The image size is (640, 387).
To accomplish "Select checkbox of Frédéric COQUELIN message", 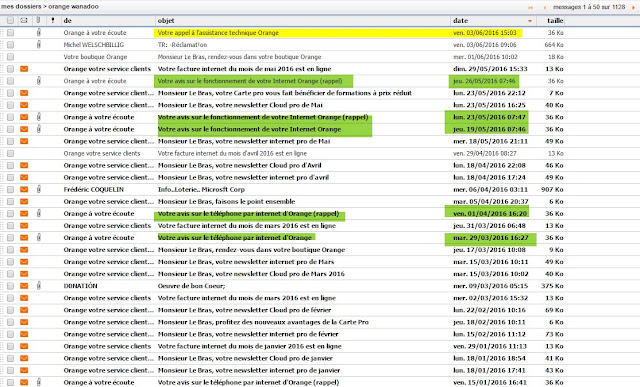I will point(10,189).
